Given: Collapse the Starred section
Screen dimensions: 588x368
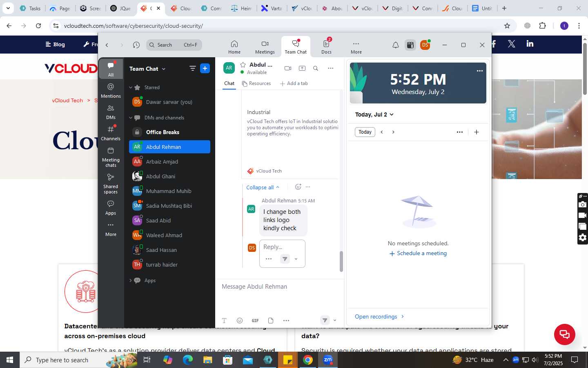Looking at the screenshot, I should (131, 88).
